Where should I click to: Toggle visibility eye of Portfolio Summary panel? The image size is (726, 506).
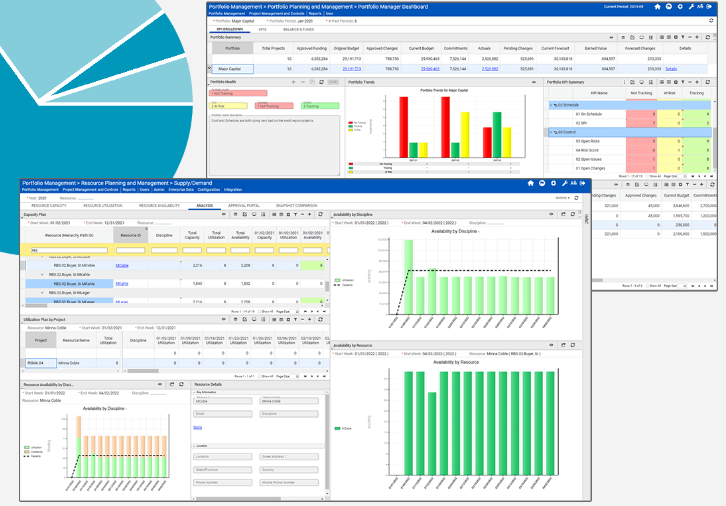[x=611, y=37]
